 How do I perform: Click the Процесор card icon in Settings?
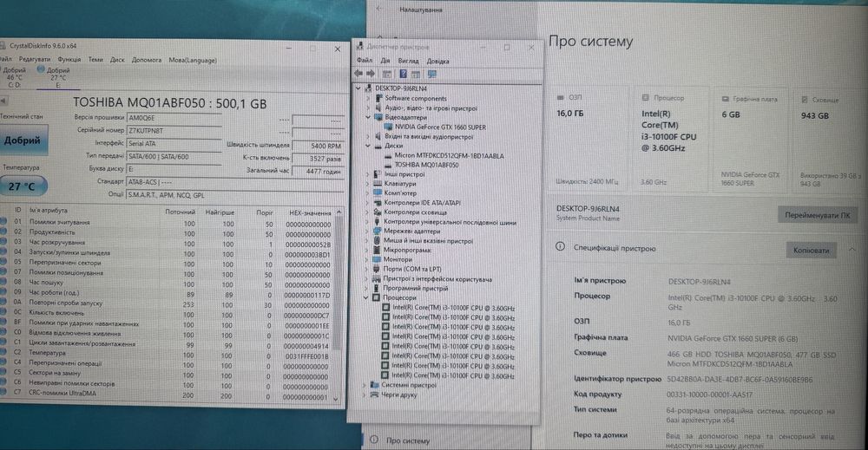pos(646,97)
